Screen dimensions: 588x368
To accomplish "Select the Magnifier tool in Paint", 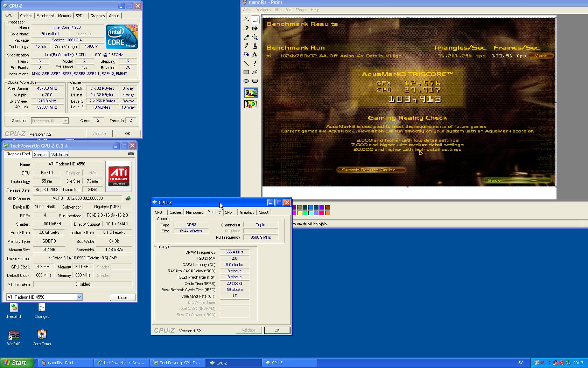I will (255, 37).
